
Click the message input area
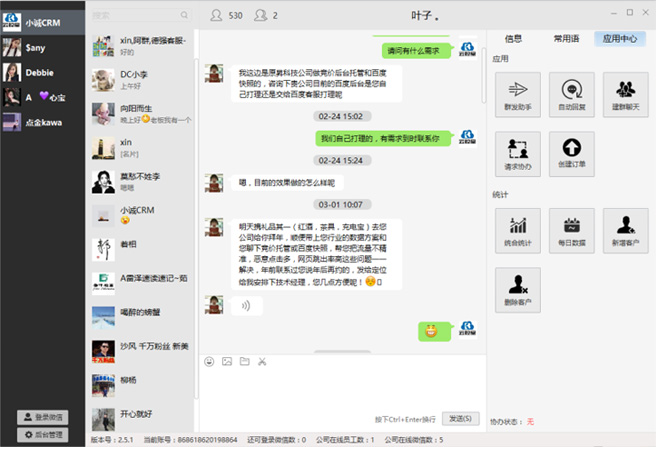click(342, 391)
